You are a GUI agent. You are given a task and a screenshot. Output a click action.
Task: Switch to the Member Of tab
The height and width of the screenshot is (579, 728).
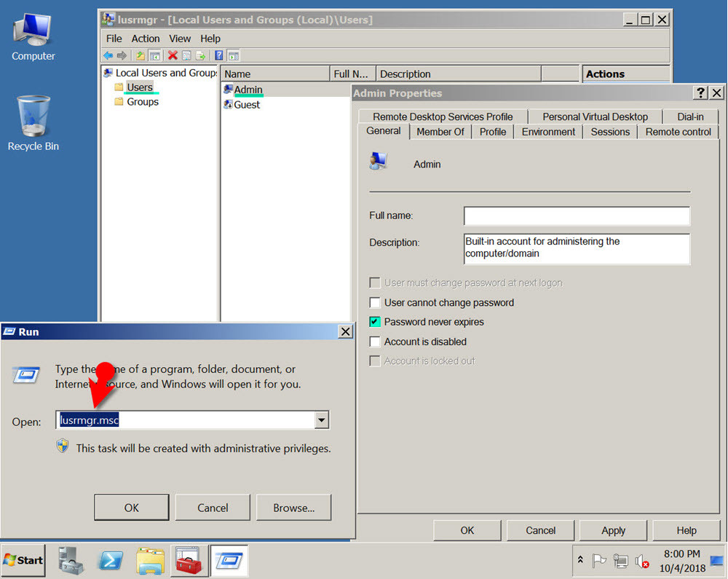tap(440, 132)
